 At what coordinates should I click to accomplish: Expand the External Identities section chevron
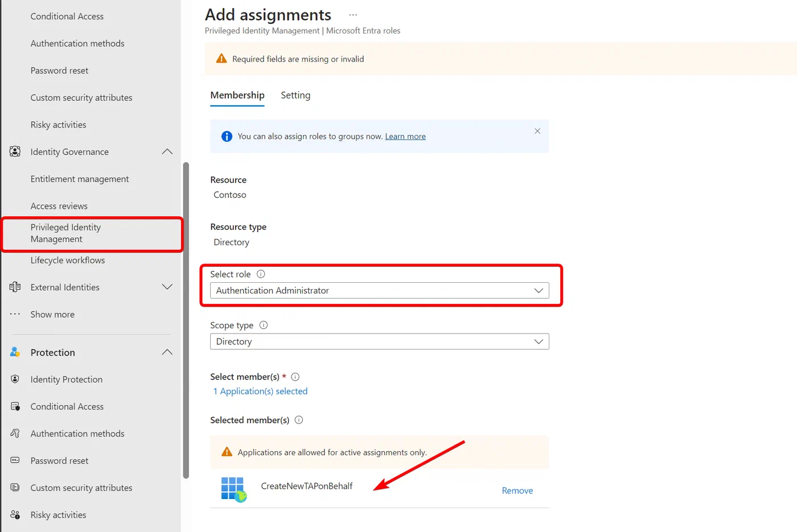[x=167, y=287]
